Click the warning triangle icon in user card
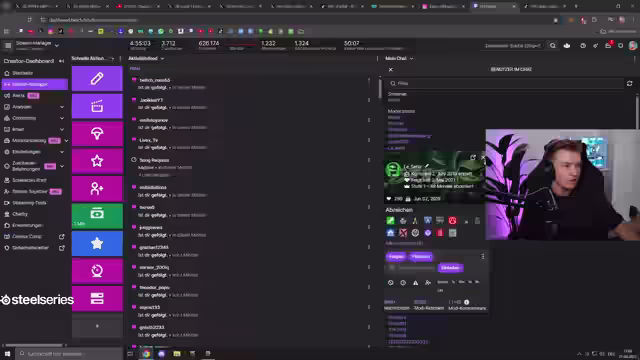Image resolution: width=640 pixels, height=360 pixels. 415,282
